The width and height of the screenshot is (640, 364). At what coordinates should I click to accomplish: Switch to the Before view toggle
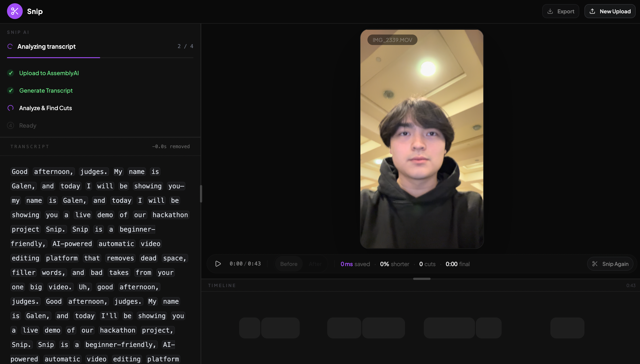pos(289,264)
